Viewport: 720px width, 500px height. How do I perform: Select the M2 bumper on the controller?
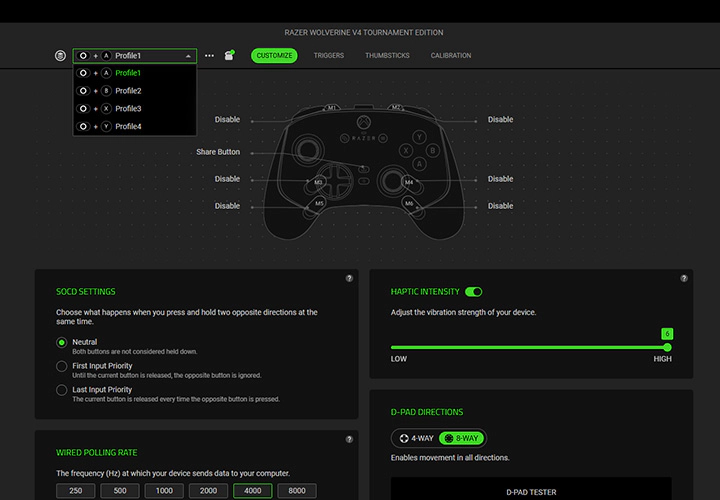(395, 108)
